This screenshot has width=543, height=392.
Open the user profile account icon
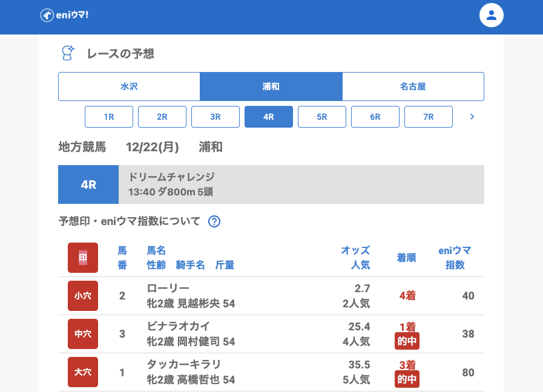(491, 15)
